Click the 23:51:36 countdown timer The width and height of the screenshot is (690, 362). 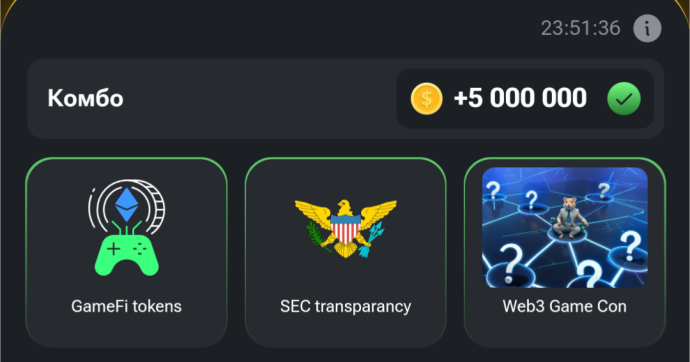(x=580, y=29)
